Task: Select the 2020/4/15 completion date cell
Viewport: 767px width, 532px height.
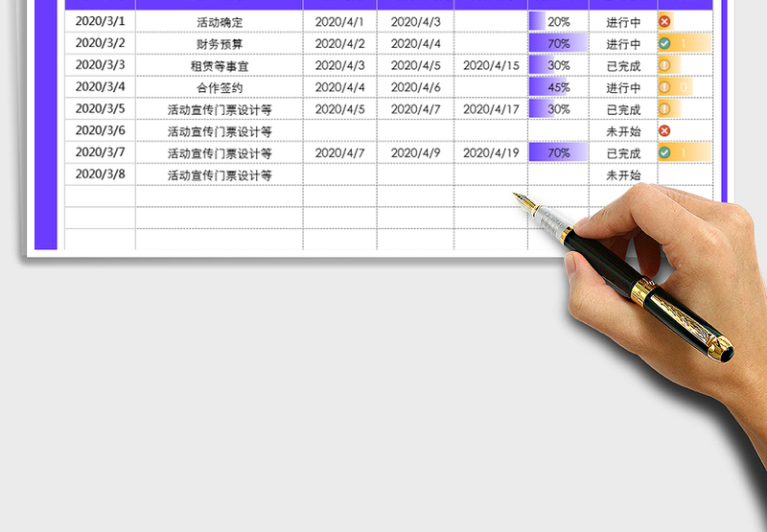Action: [x=491, y=65]
